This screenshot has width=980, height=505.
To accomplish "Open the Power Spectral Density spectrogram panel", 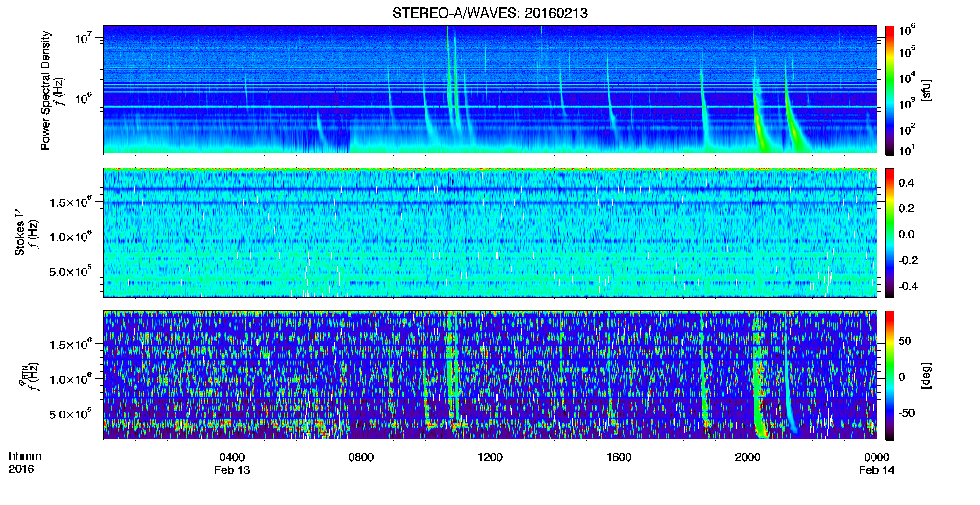I will [x=490, y=90].
